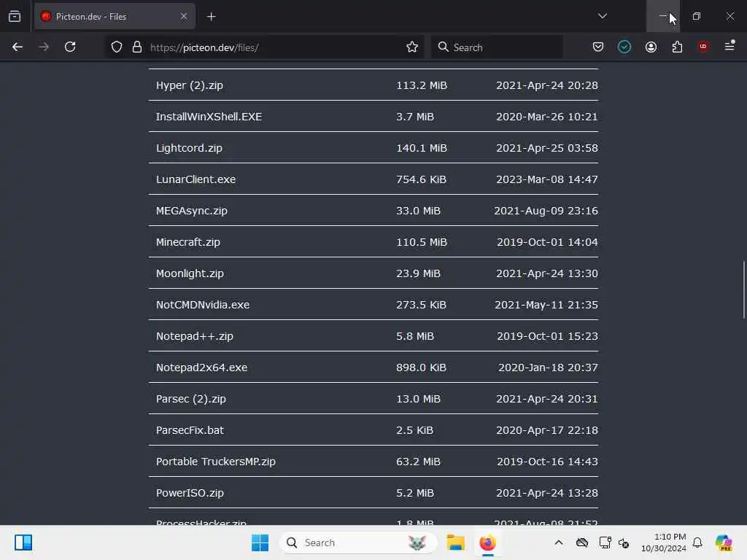The height and width of the screenshot is (560, 747).
Task: Close the Picteon.dev - Files tab
Action: [184, 16]
